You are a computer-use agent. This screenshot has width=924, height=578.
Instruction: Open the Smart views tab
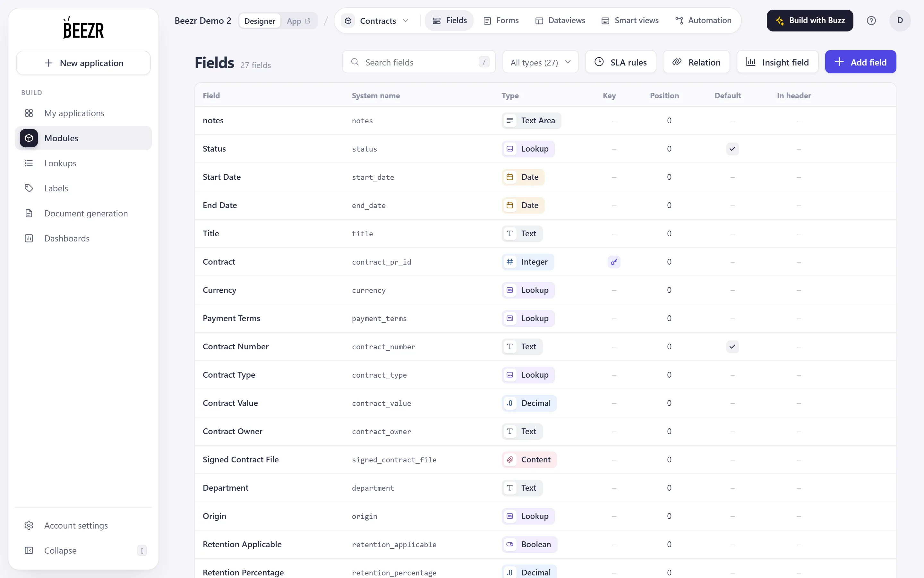pyautogui.click(x=629, y=21)
